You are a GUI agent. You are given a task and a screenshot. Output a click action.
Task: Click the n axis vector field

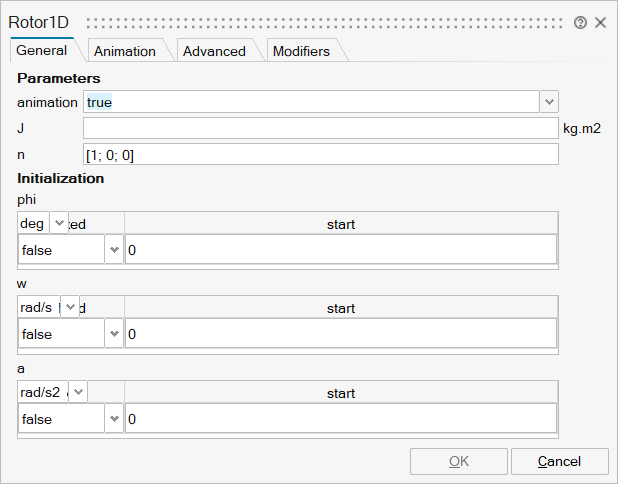coord(320,154)
